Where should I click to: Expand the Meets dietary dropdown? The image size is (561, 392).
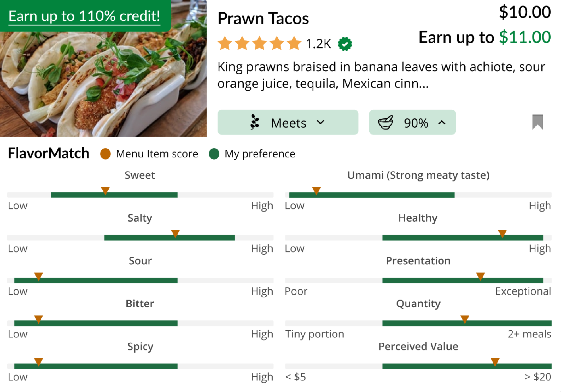click(x=288, y=122)
